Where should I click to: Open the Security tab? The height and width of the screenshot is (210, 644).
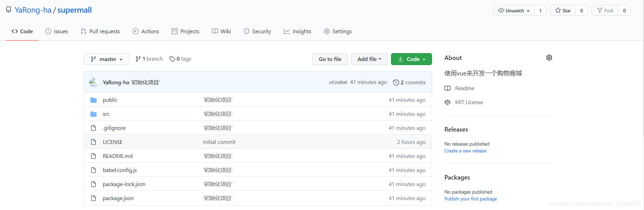[x=257, y=31]
